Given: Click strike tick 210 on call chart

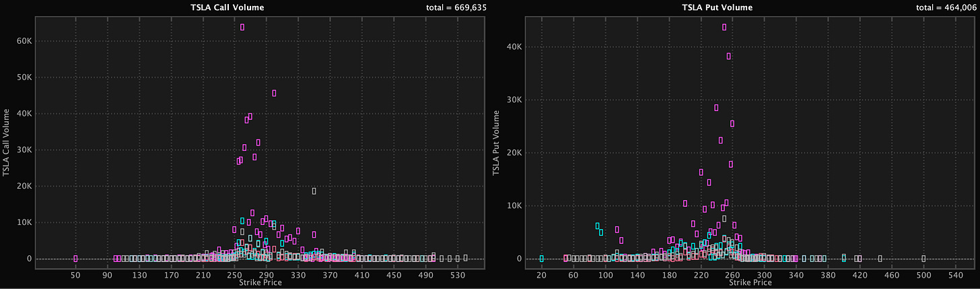Looking at the screenshot, I should (x=203, y=276).
